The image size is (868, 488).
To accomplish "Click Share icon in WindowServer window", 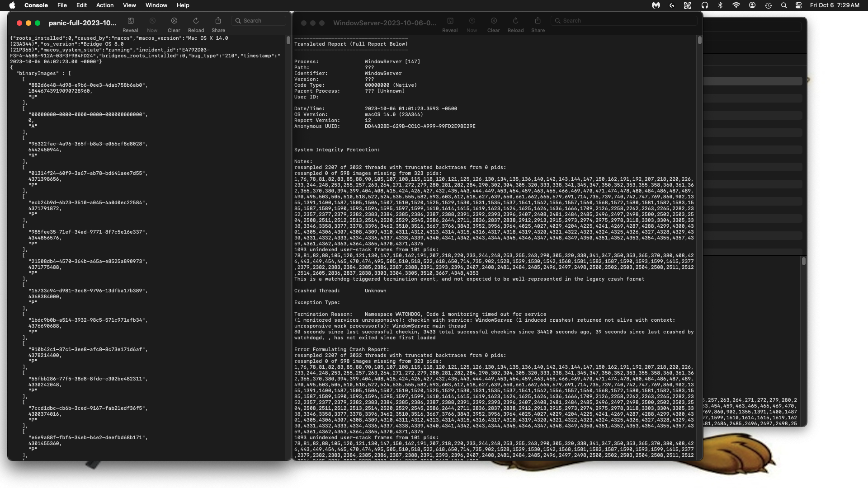I will pos(538,21).
